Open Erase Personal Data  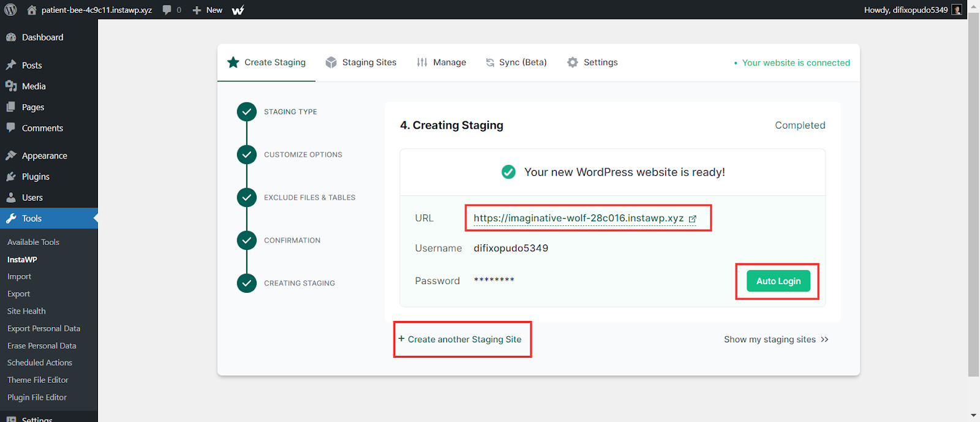pyautogui.click(x=42, y=345)
